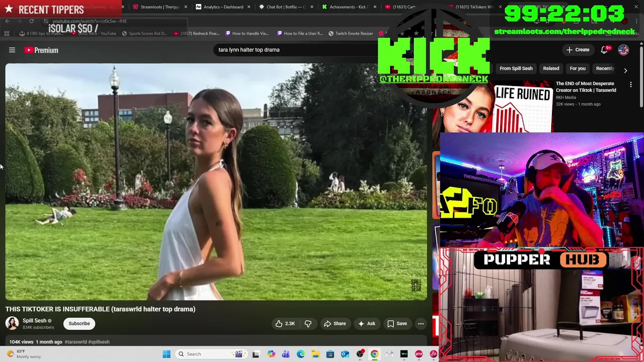Open File Explorer in the taskbar
The height and width of the screenshot is (362, 644).
(315, 354)
